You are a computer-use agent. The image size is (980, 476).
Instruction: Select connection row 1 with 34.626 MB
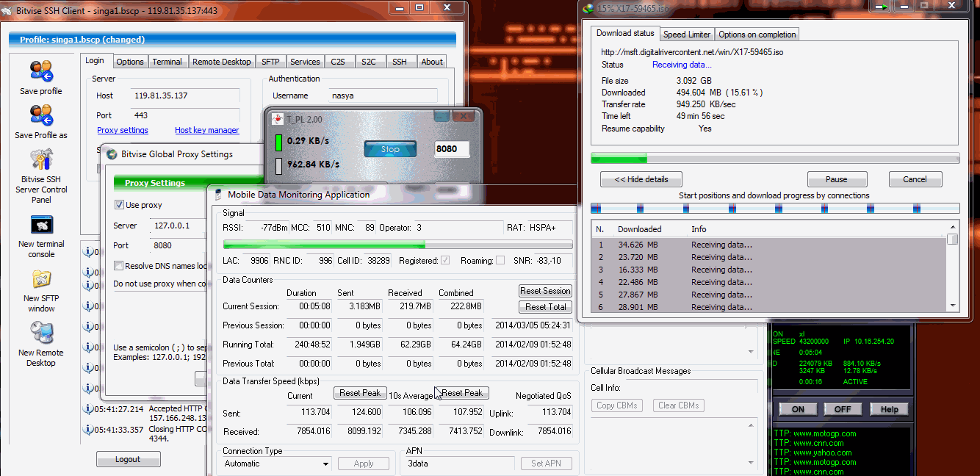[768, 245]
